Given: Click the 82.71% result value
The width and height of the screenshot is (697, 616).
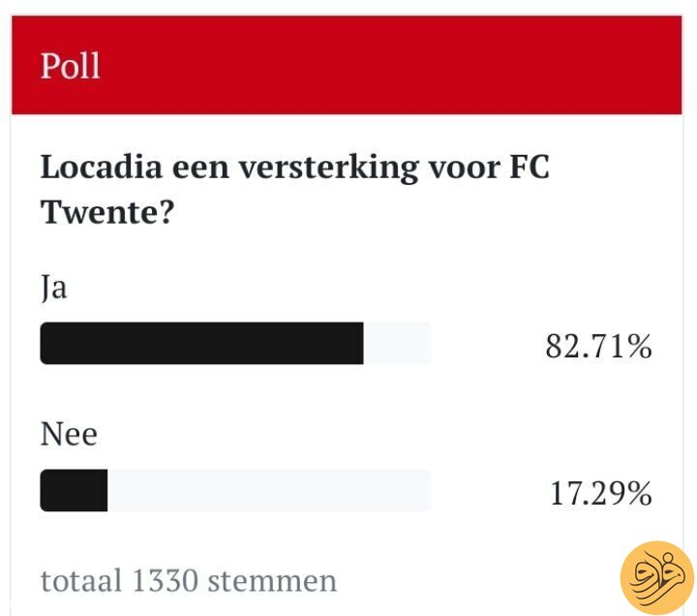Looking at the screenshot, I should click(599, 346).
